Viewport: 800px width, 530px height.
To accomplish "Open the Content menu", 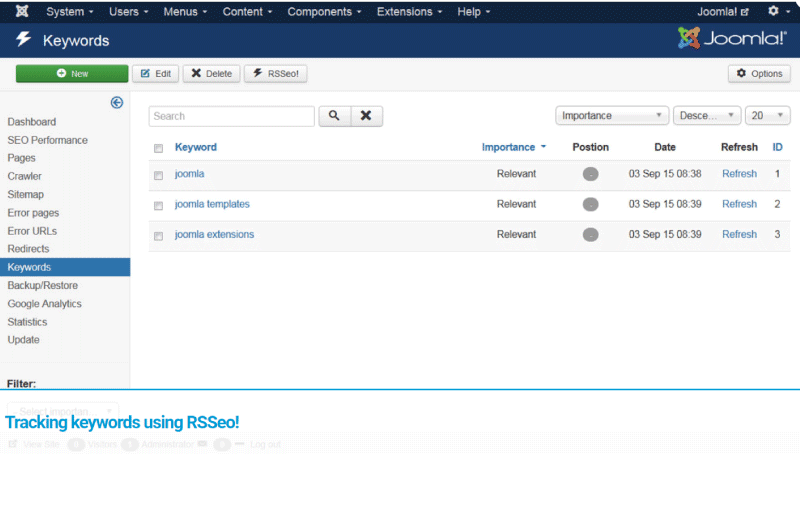I will (247, 11).
